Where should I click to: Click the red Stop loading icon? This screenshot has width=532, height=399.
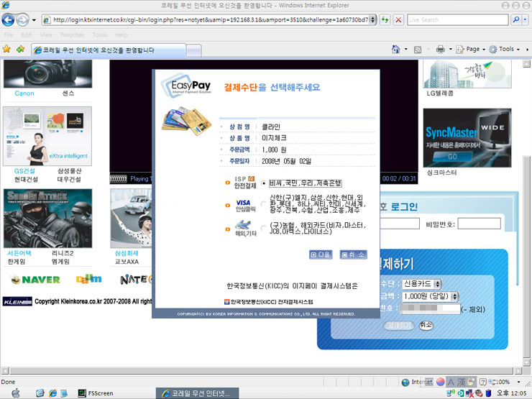(x=398, y=19)
